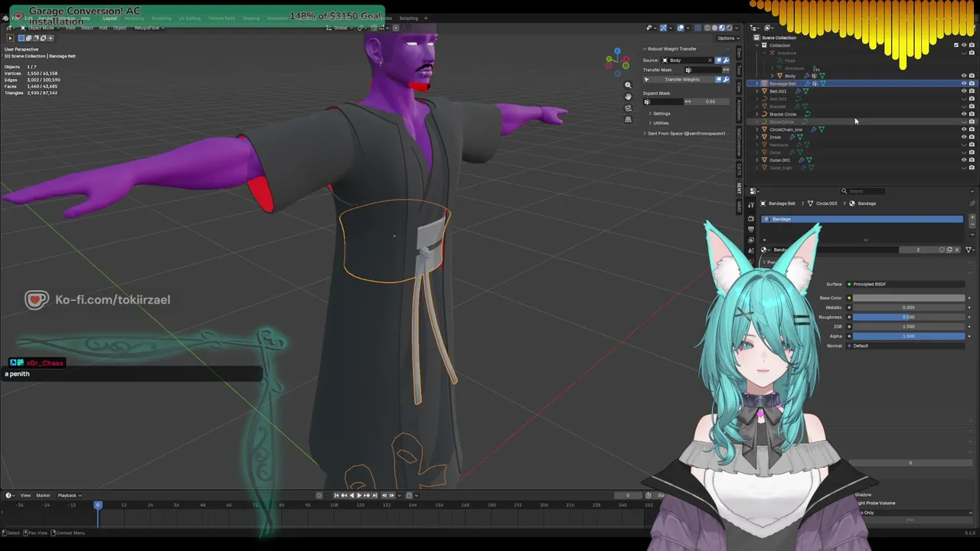Toggle the camera view gizmo icon

628,108
